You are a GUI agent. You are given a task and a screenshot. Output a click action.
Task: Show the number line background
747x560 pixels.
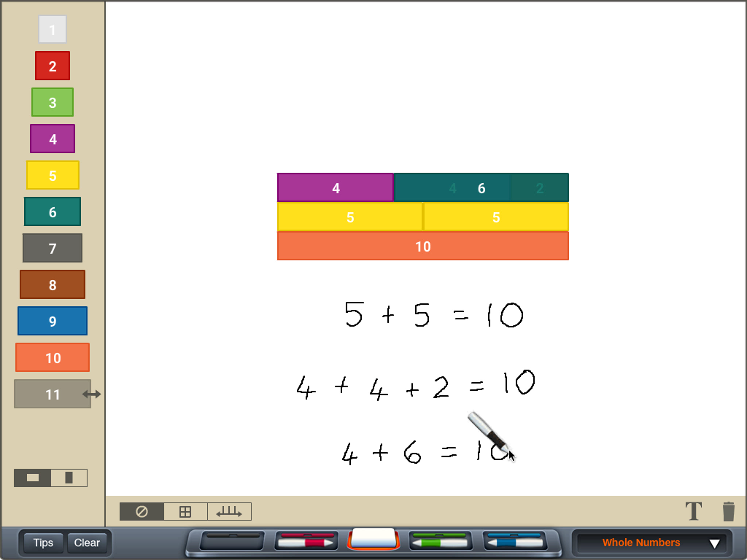(229, 512)
